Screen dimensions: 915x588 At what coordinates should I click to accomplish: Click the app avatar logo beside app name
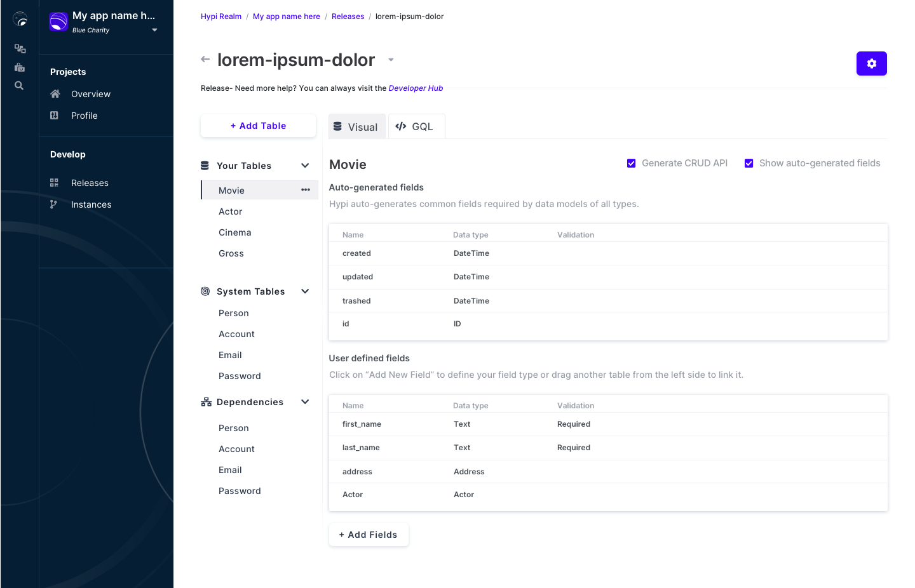(58, 22)
